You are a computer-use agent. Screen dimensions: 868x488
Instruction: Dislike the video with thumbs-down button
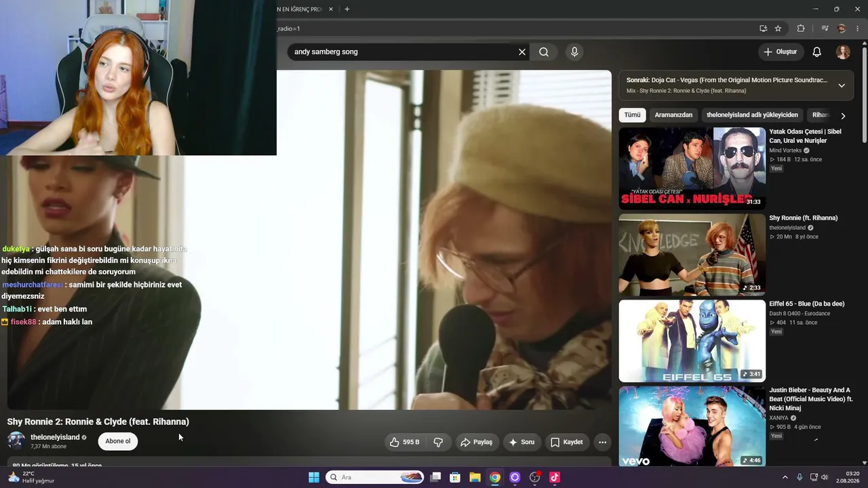point(438,442)
